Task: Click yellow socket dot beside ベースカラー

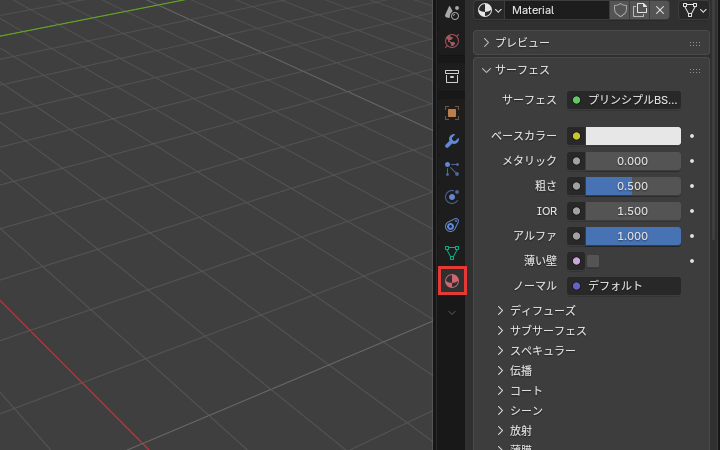Action: (576, 136)
